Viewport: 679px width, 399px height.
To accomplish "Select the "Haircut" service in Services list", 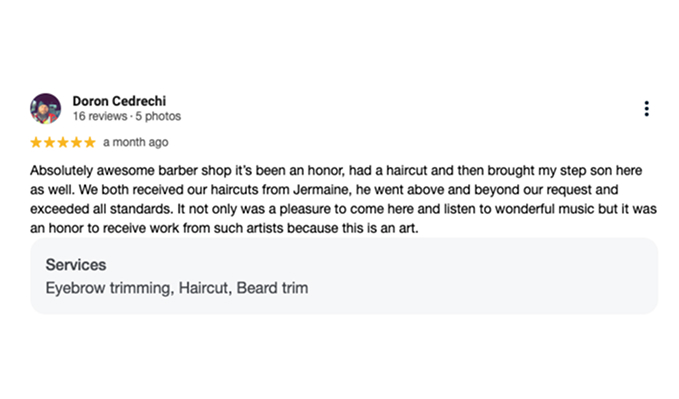I will click(204, 288).
